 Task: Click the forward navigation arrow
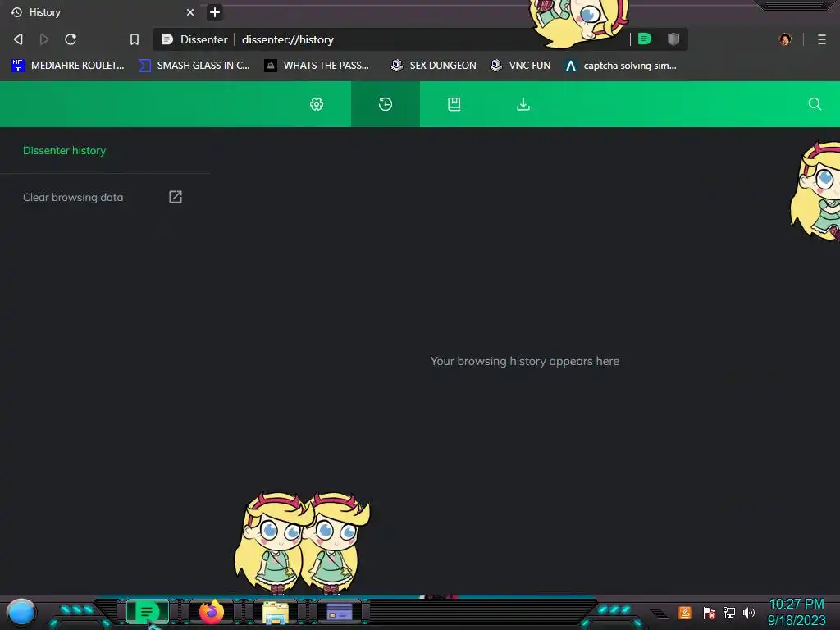pos(44,39)
